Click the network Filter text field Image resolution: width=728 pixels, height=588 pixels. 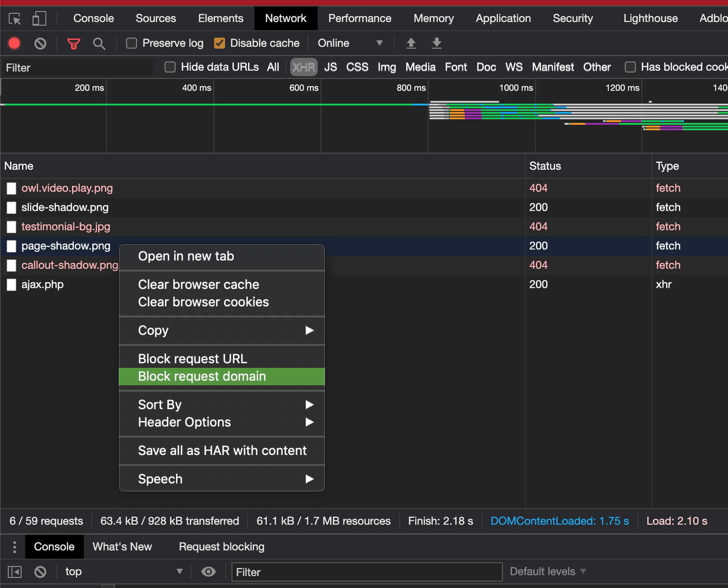pos(78,67)
